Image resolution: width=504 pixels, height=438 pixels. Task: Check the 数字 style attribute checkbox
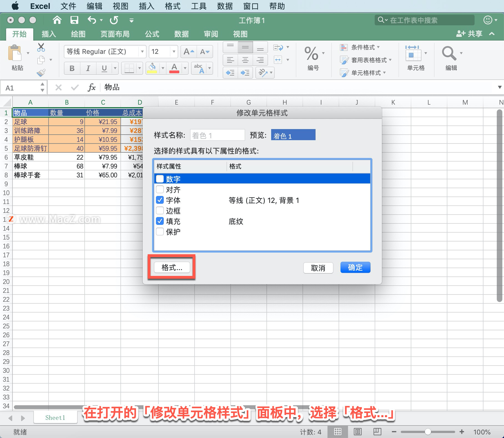(x=160, y=179)
